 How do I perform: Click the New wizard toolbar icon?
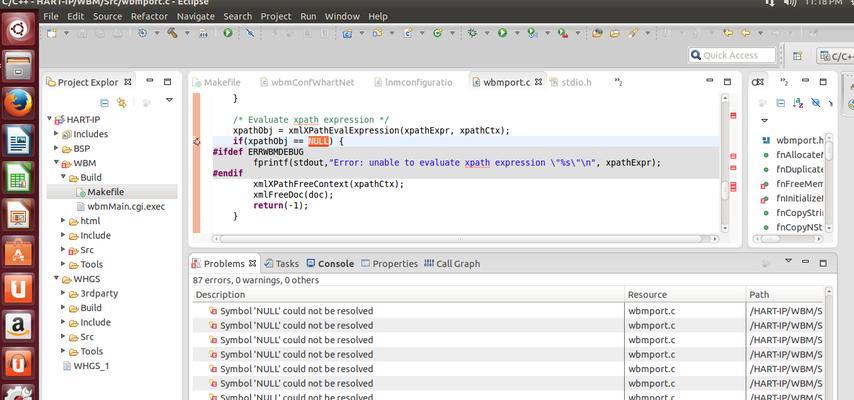coord(52,33)
